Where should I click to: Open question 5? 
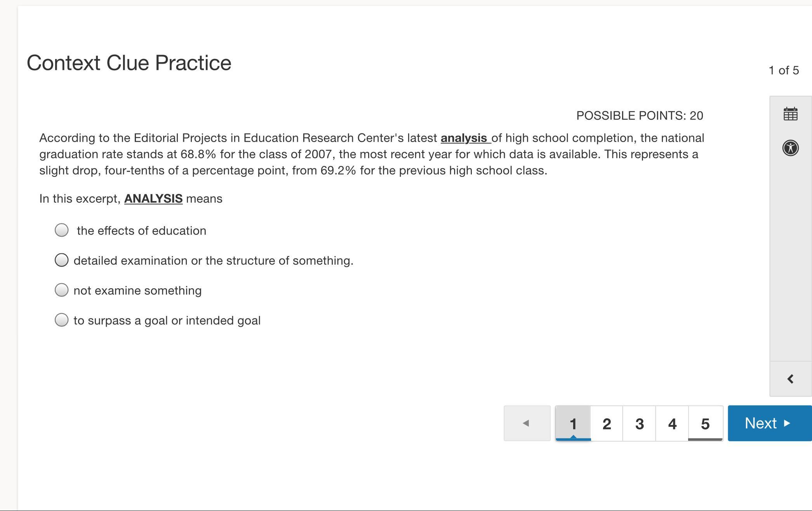tap(705, 423)
